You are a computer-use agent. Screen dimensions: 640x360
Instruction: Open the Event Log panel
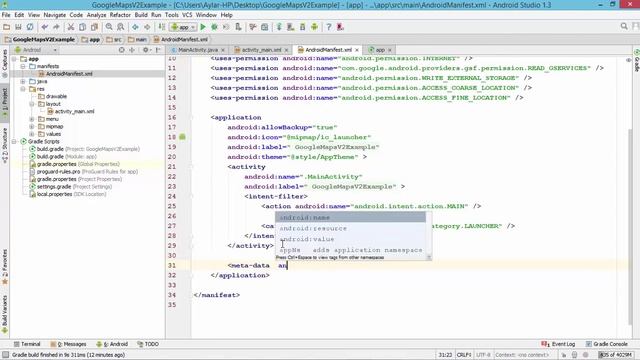[x=558, y=344]
